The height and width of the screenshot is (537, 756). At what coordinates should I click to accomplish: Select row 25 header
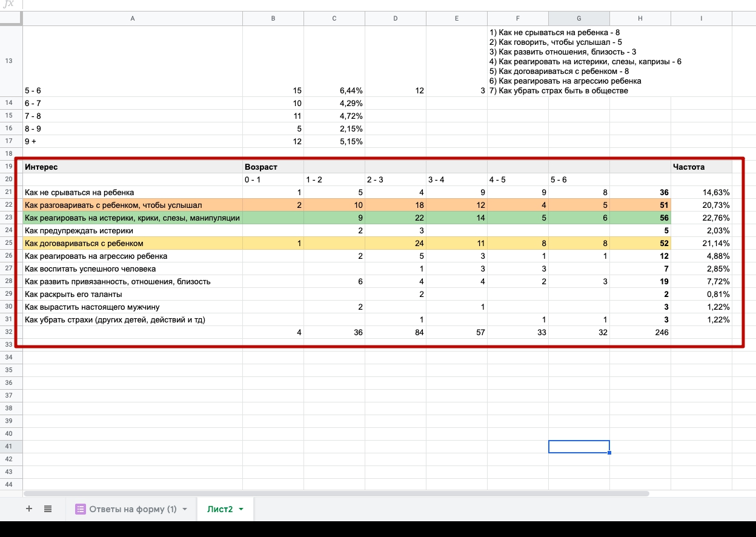(x=9, y=244)
